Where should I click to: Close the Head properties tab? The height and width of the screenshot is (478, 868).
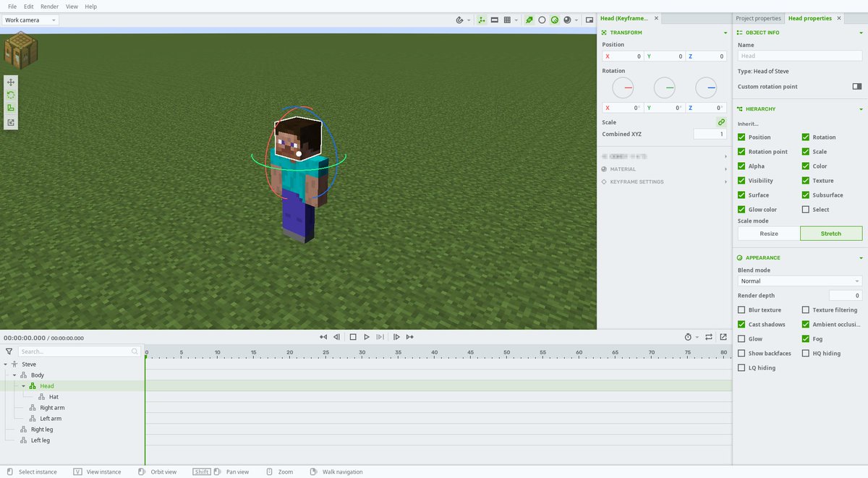840,18
